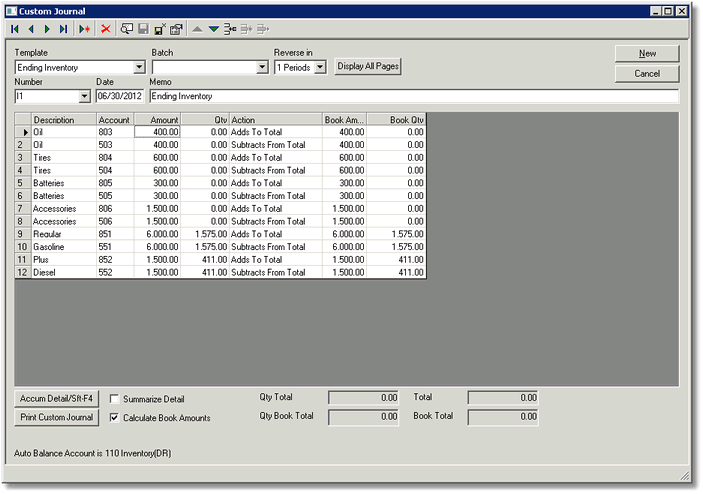This screenshot has height=494, width=703.
Task: Open the Reverse in periods dropdown
Action: click(x=320, y=67)
